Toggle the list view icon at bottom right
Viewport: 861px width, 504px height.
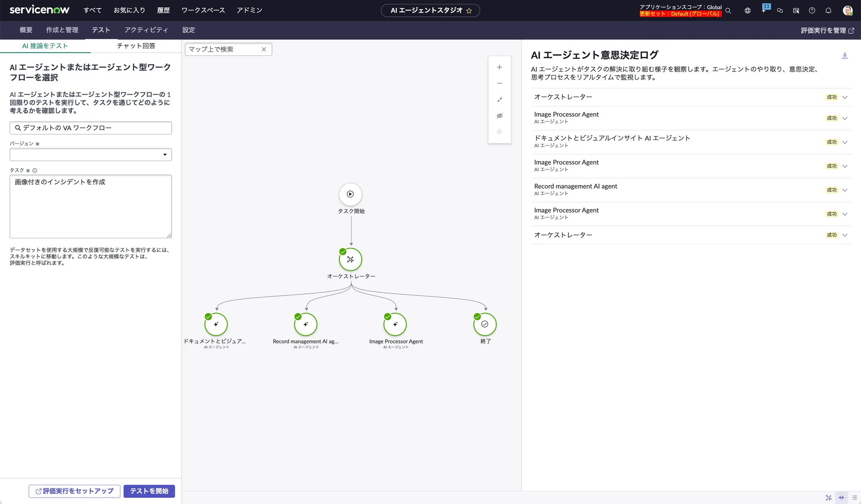(x=854, y=498)
